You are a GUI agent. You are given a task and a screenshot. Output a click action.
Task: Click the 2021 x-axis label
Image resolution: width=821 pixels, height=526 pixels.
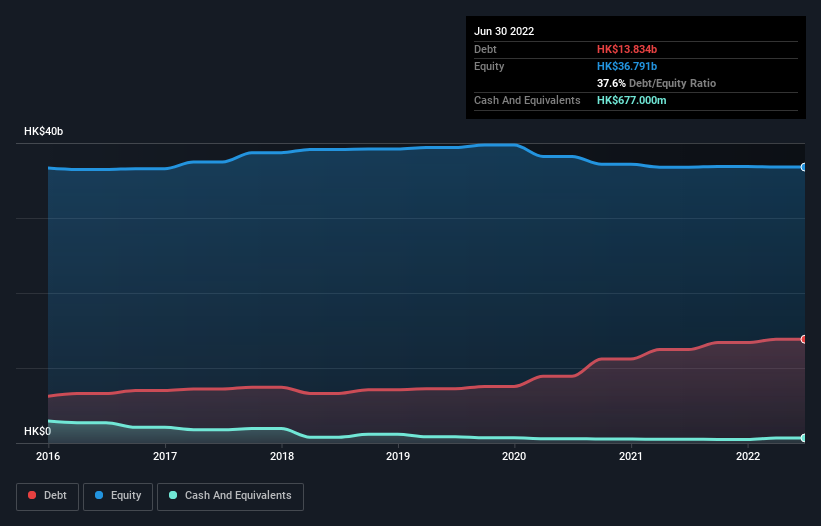(631, 456)
